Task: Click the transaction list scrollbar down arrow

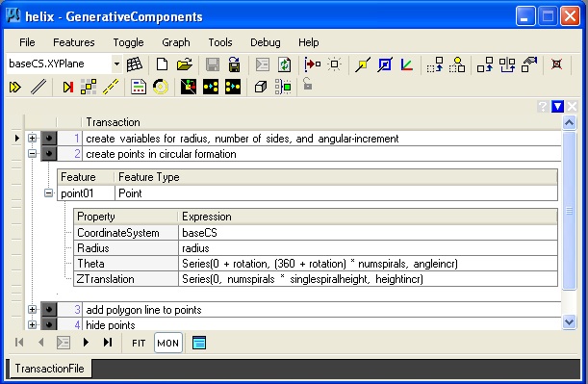Action: [x=569, y=321]
